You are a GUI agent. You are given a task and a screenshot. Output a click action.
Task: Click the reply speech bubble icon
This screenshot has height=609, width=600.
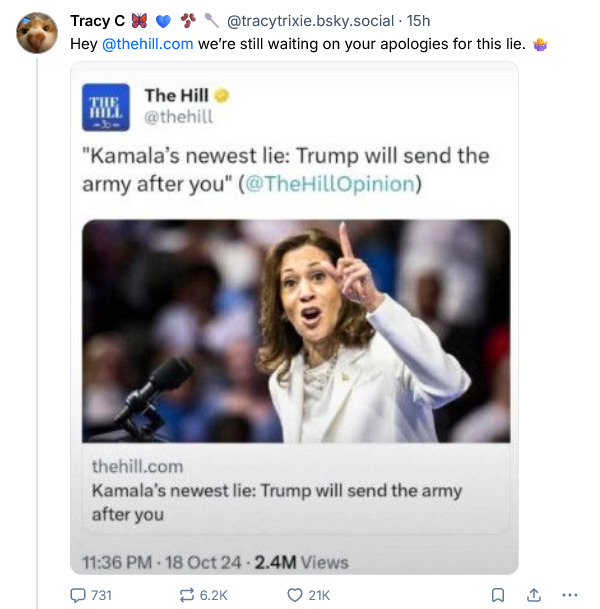(x=79, y=595)
